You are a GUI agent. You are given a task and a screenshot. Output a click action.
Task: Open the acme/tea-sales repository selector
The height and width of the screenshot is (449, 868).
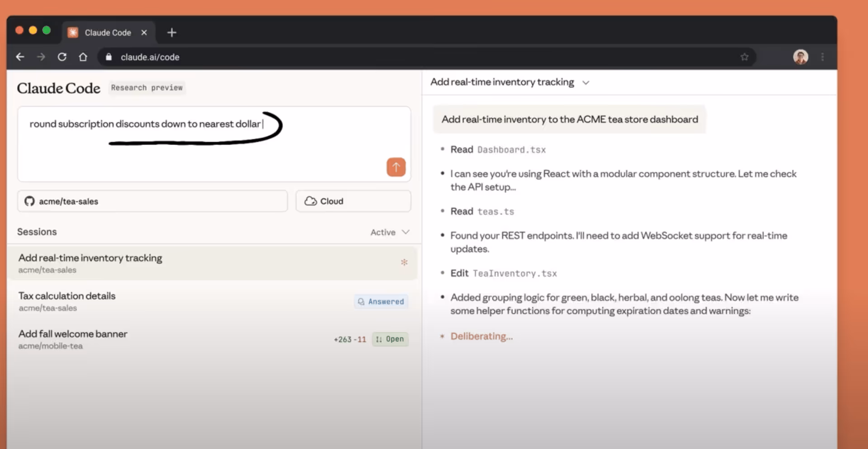[x=152, y=201]
